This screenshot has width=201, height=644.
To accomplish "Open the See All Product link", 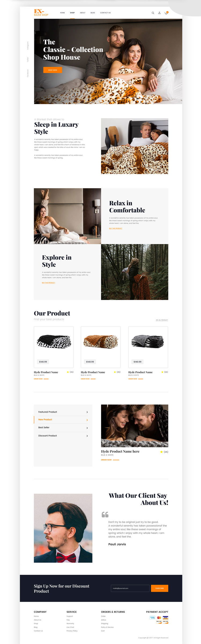I will [x=162, y=320].
